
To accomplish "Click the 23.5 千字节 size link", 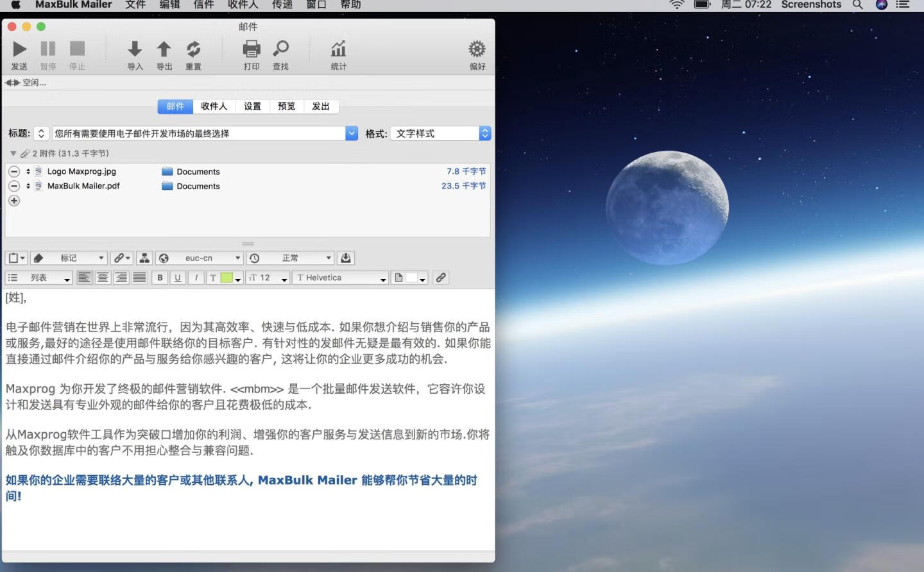I will (x=463, y=186).
